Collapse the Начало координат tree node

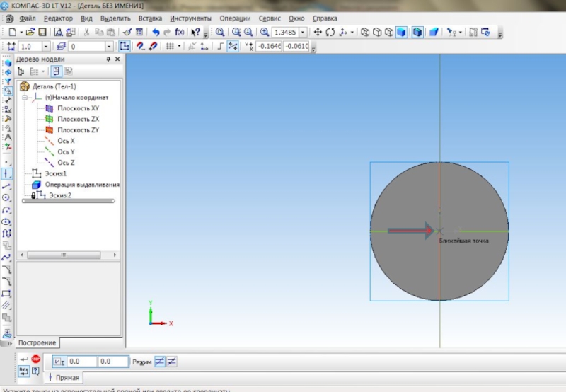coord(25,98)
